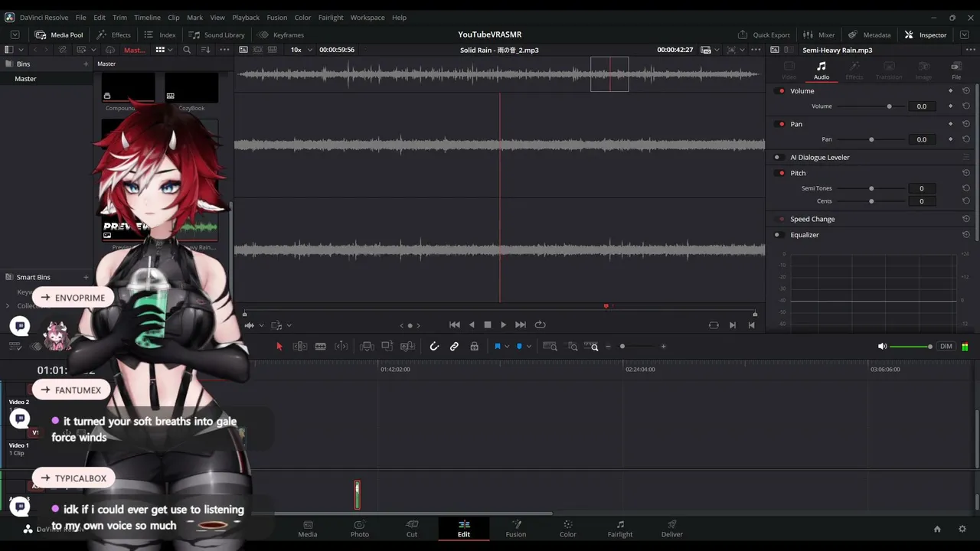Screen dimensions: 980x551
Task: Play the source clip in reverse
Action: click(x=471, y=325)
